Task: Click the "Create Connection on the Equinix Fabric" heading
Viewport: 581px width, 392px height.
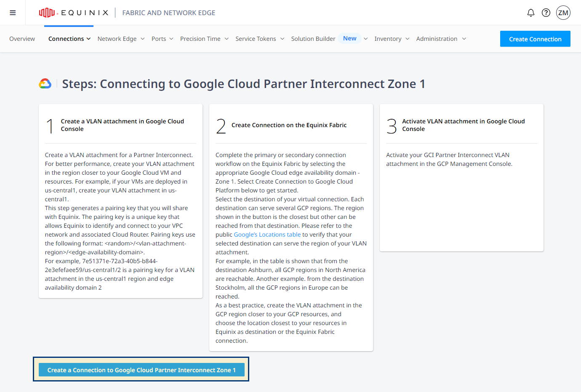Action: (x=289, y=125)
